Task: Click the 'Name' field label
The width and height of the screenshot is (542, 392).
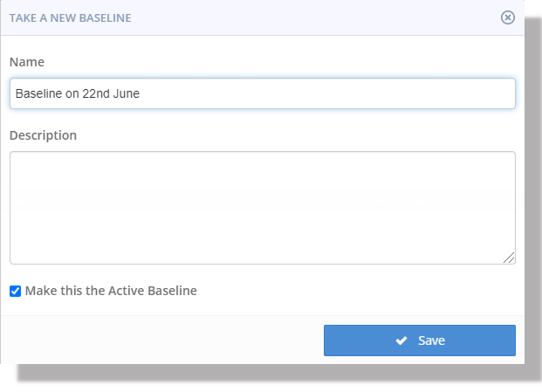Action: pyautogui.click(x=26, y=62)
